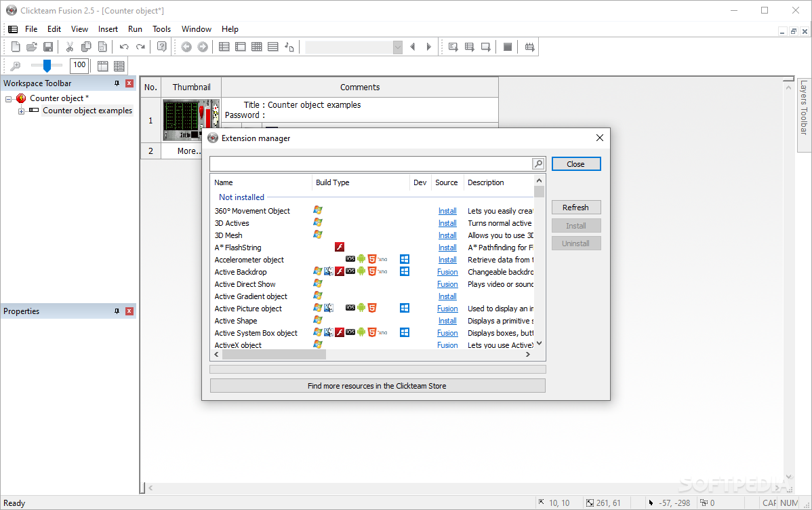This screenshot has height=510, width=812.
Task: Click the search magnifier in Extension manager
Action: tap(539, 163)
